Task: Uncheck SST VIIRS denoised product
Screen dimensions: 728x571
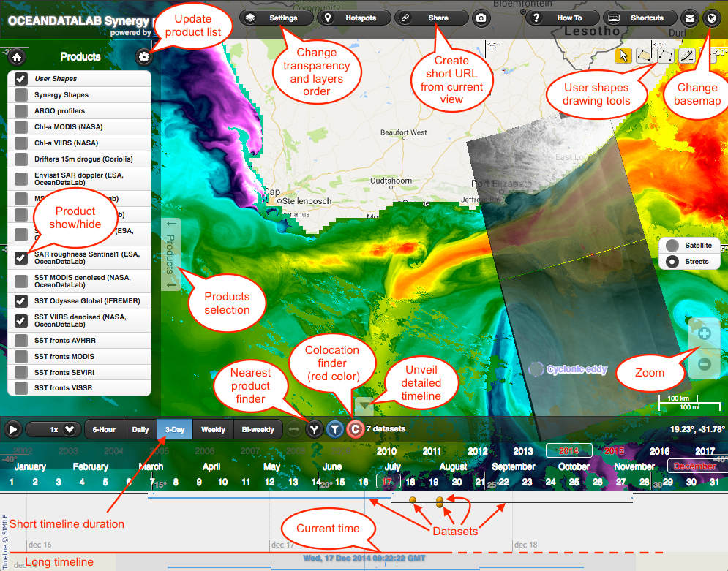Action: (x=20, y=320)
